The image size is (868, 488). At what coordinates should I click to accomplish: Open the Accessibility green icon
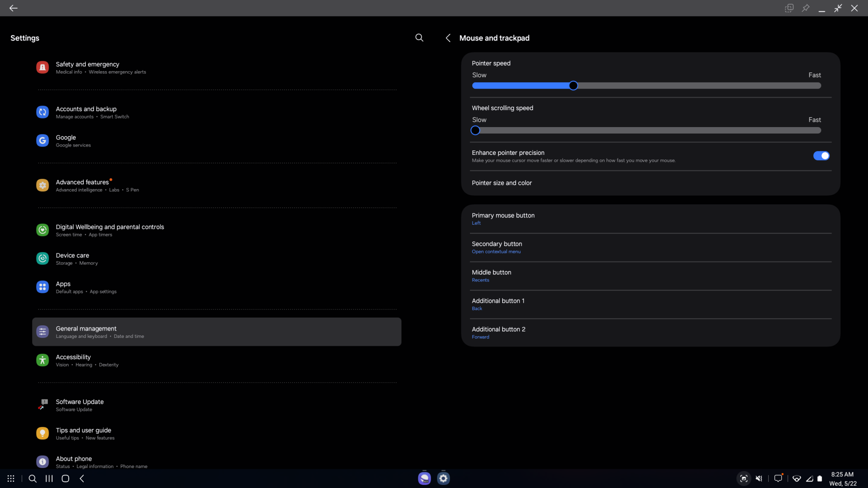(43, 360)
